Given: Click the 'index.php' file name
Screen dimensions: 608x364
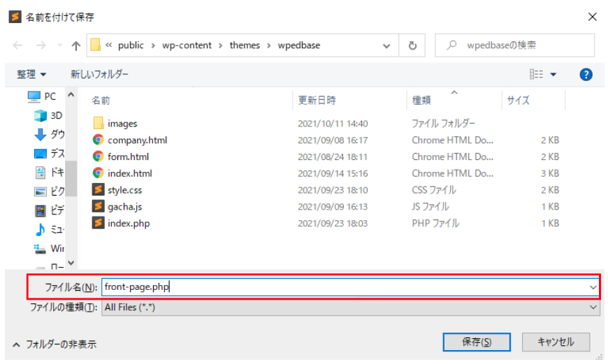Looking at the screenshot, I should [129, 224].
